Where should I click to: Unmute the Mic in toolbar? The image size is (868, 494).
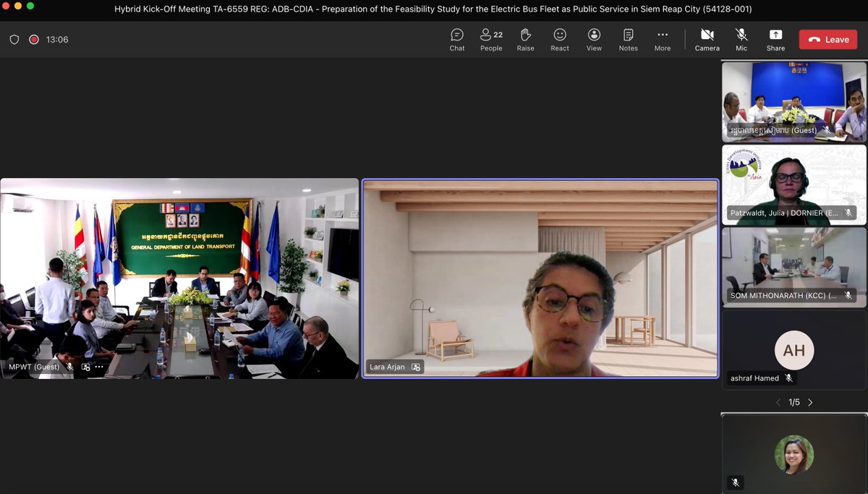741,40
